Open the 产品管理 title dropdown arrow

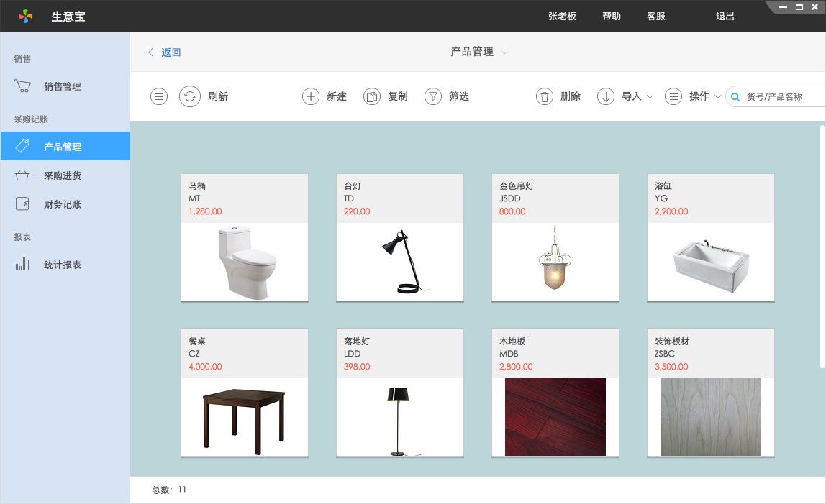tap(504, 52)
